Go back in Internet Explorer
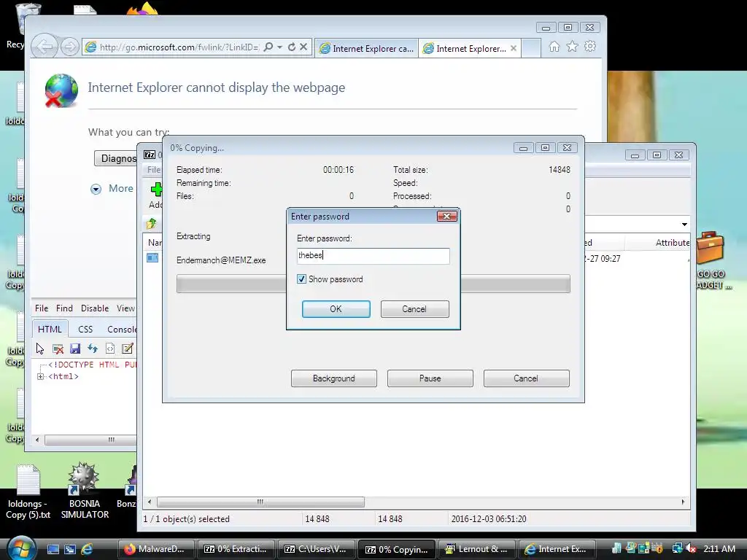Viewport: 747px width, 560px height. (x=44, y=47)
